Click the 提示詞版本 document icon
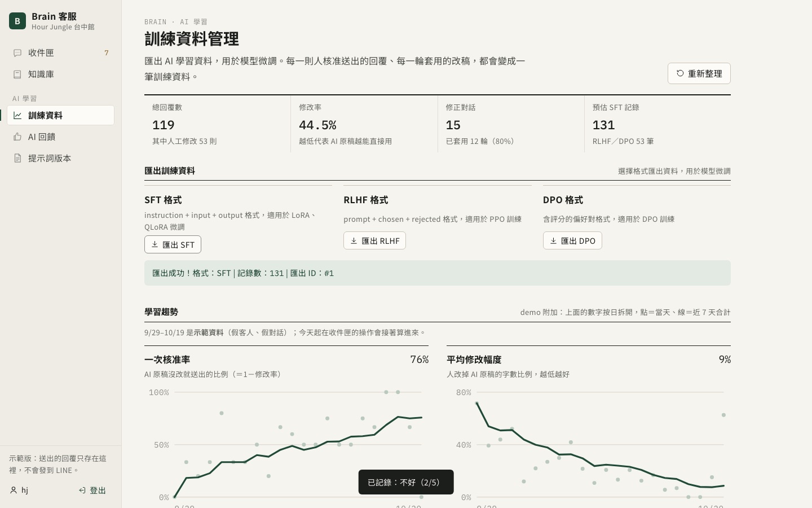The height and width of the screenshot is (508, 812). (17, 158)
